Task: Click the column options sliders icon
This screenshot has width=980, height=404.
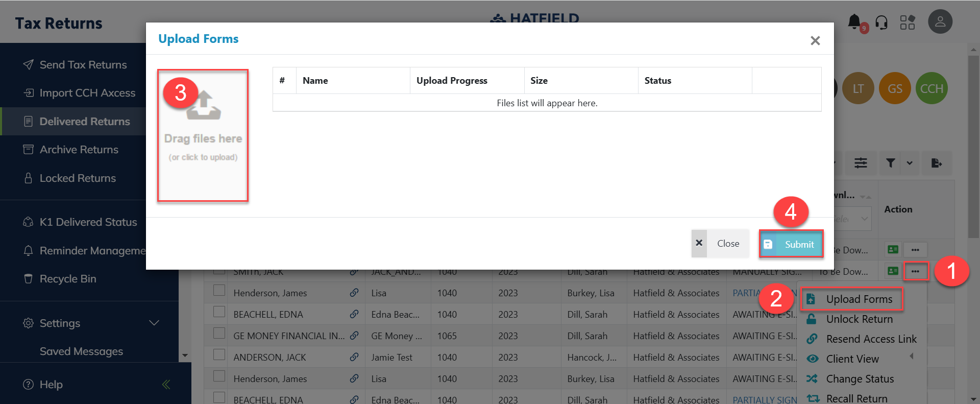Action: (861, 163)
